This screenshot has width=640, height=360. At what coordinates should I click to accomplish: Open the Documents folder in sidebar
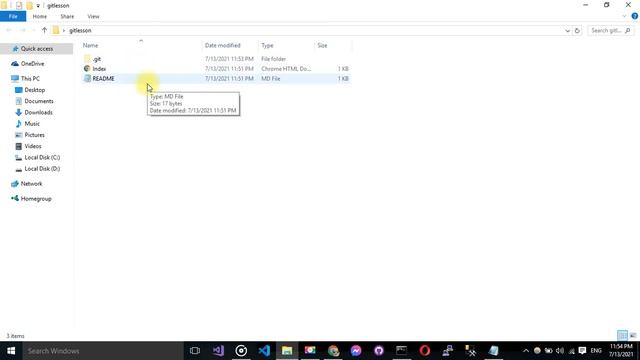[39, 101]
